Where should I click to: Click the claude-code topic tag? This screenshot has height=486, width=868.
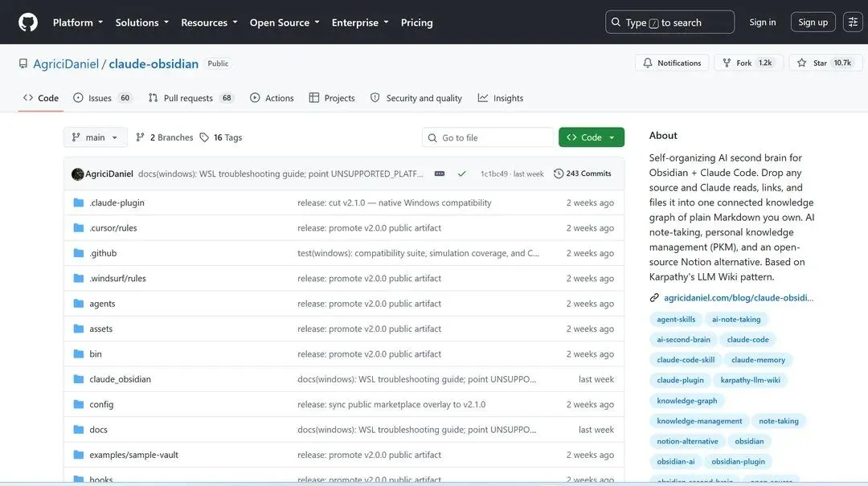[748, 340]
